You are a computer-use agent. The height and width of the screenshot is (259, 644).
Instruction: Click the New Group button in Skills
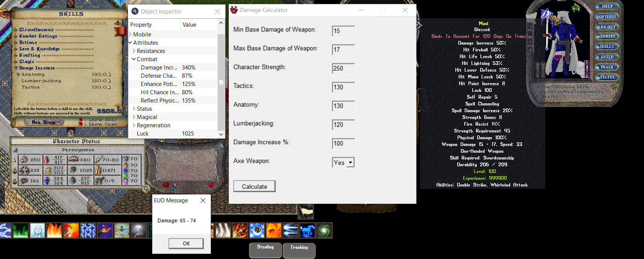pyautogui.click(x=44, y=122)
